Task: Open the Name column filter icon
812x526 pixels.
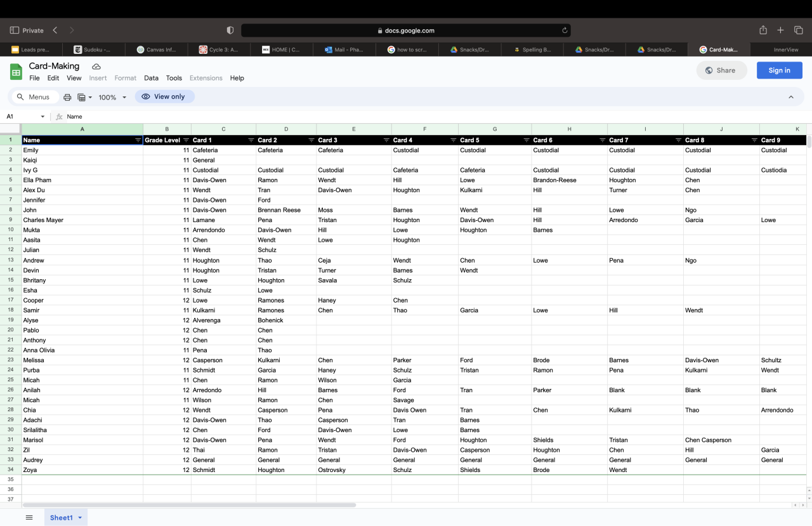Action: pyautogui.click(x=138, y=140)
